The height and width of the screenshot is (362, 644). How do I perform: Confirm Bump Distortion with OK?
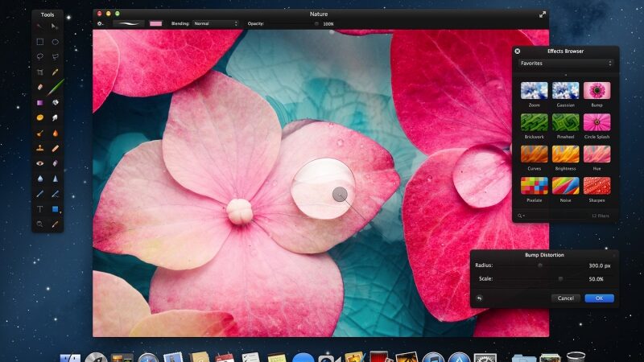[x=599, y=298]
